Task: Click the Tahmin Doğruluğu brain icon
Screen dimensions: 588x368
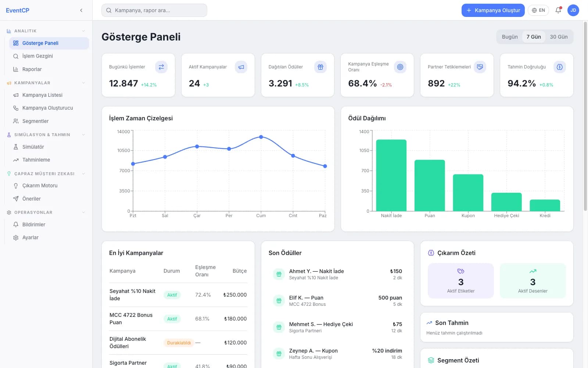Action: [560, 67]
